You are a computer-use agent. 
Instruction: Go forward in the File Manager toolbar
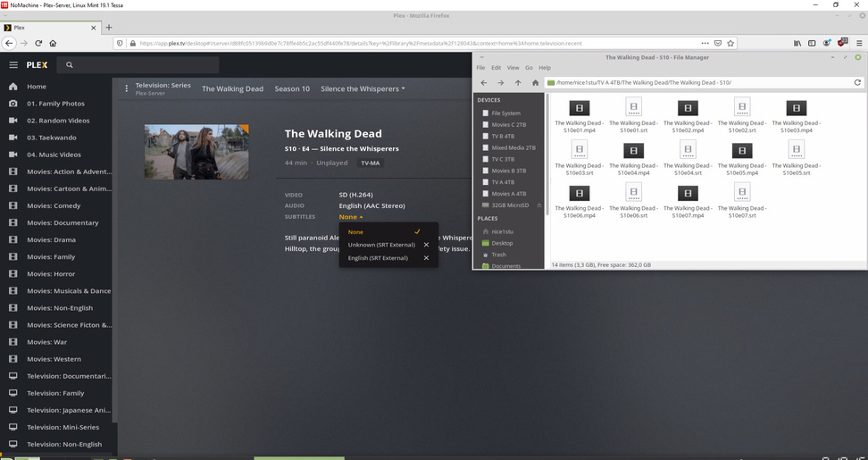(500, 82)
